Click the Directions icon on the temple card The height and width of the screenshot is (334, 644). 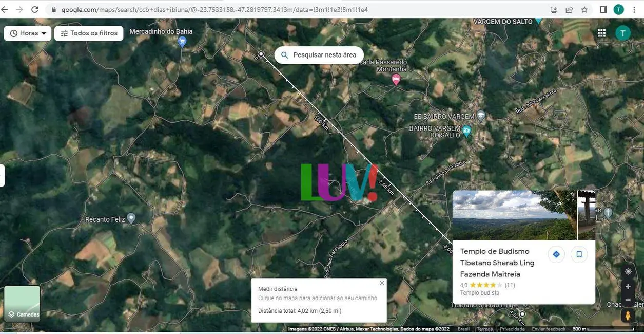[556, 254]
